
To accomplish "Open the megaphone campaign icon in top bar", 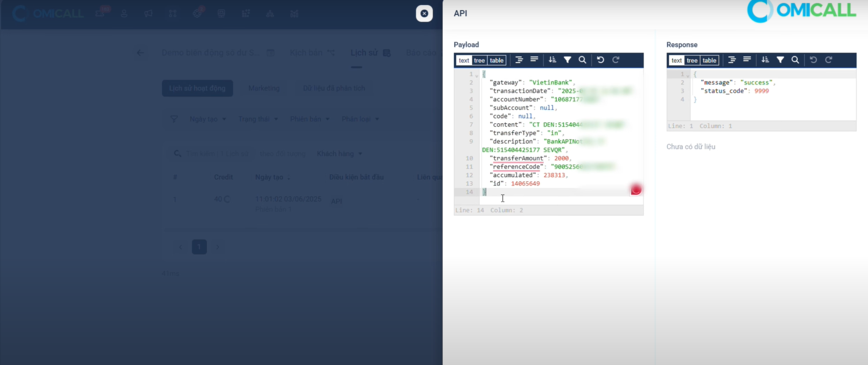I will pos(148,13).
